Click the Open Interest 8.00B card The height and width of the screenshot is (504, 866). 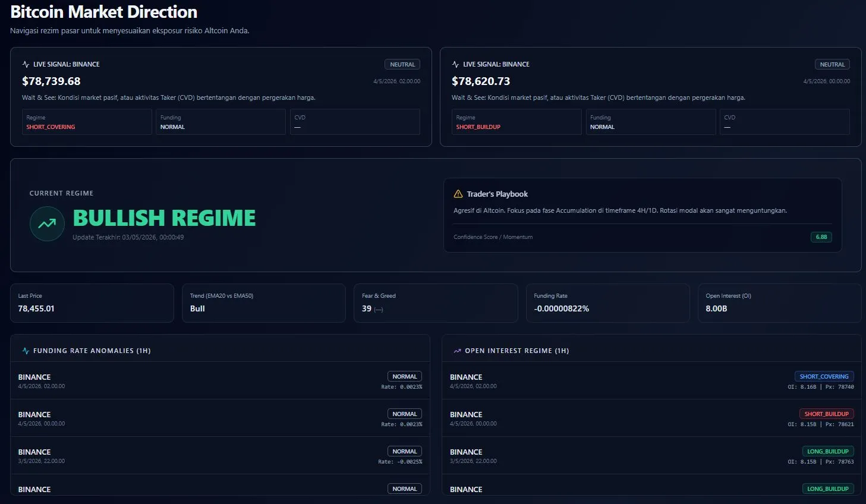pyautogui.click(x=780, y=303)
